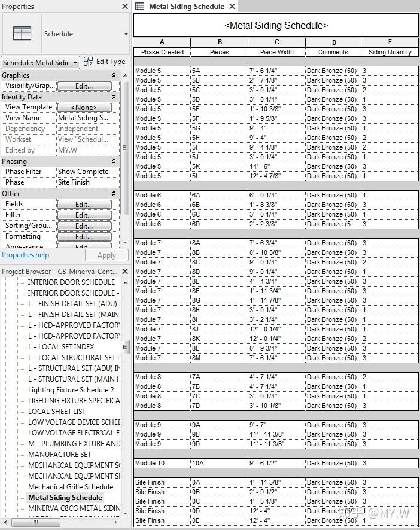Viewport: 420px width, 530px height.
Task: Click the Edit Type icon
Action: [x=89, y=62]
